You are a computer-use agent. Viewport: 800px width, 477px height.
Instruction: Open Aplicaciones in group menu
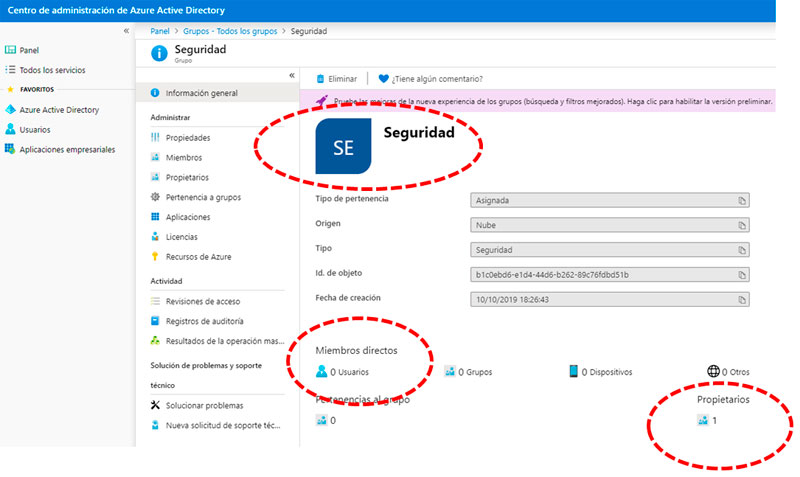coord(188,217)
